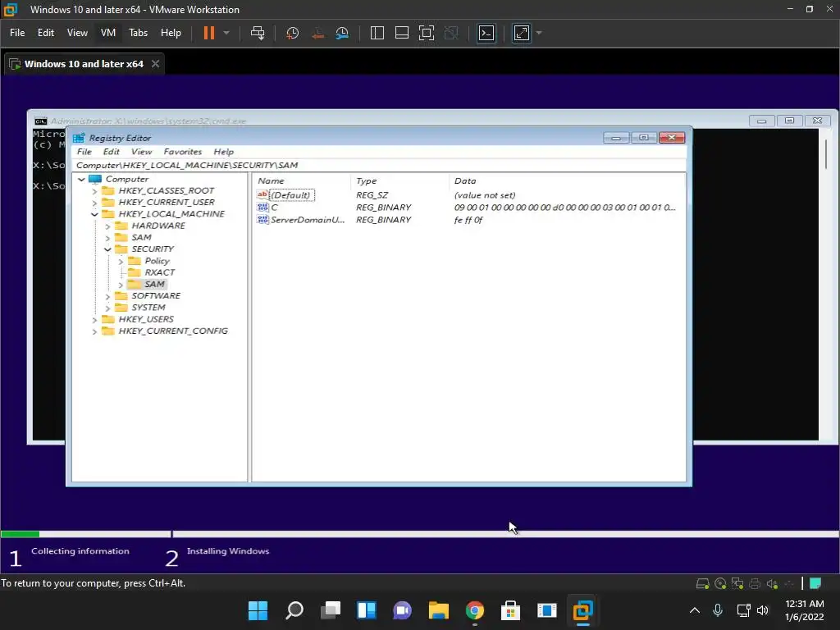This screenshot has width=840, height=630.
Task: Toggle the thumbnail bar view
Action: coord(402,33)
